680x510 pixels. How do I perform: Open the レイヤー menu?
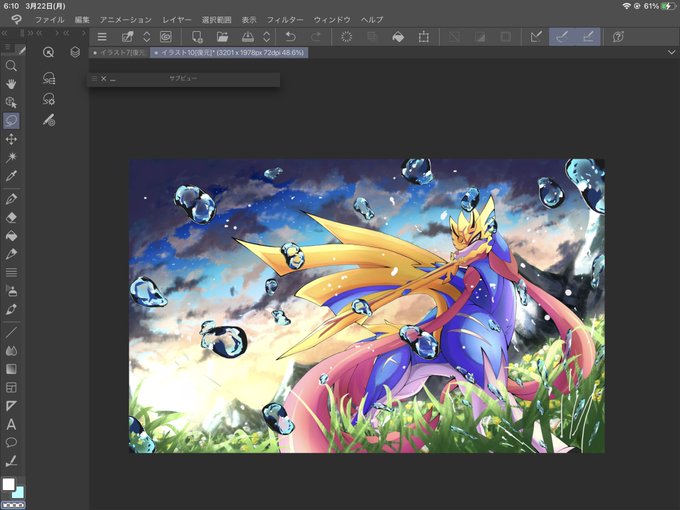click(177, 20)
